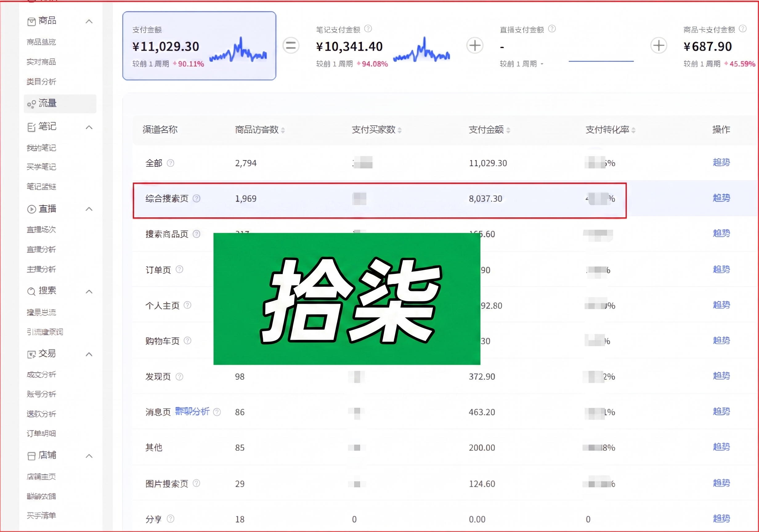Click help icon beside 图片搜索页
This screenshot has width=759, height=532.
click(x=196, y=483)
